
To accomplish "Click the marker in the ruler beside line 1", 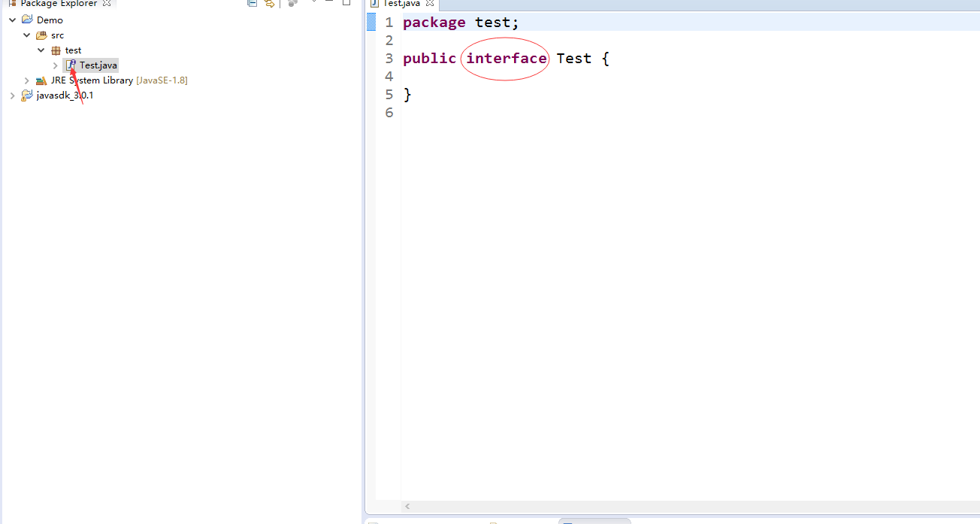I will pyautogui.click(x=371, y=23).
